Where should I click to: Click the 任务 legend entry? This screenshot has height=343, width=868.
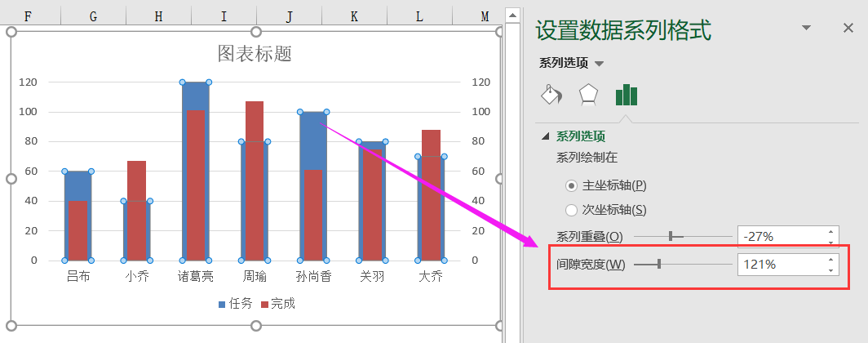click(x=235, y=304)
